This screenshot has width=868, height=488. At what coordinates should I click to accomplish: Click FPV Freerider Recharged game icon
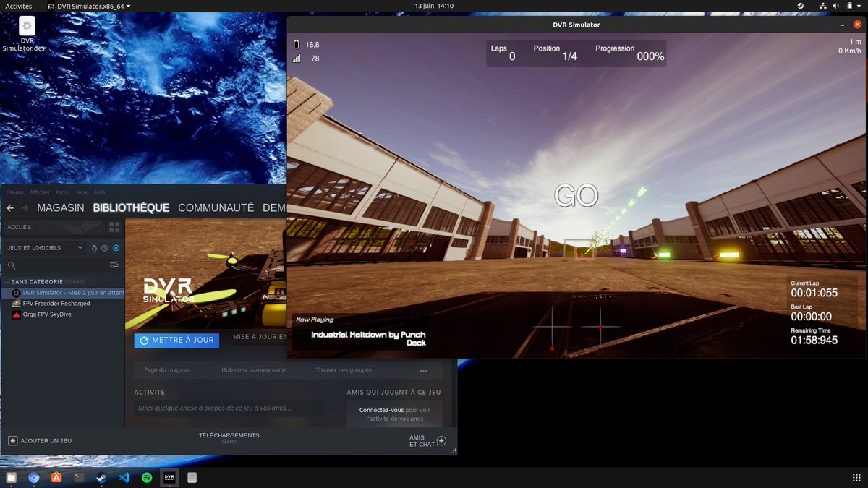tap(16, 304)
